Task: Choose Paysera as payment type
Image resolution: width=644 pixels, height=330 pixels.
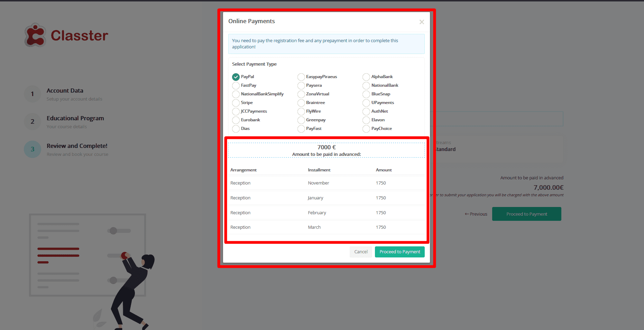Action: pyautogui.click(x=301, y=85)
